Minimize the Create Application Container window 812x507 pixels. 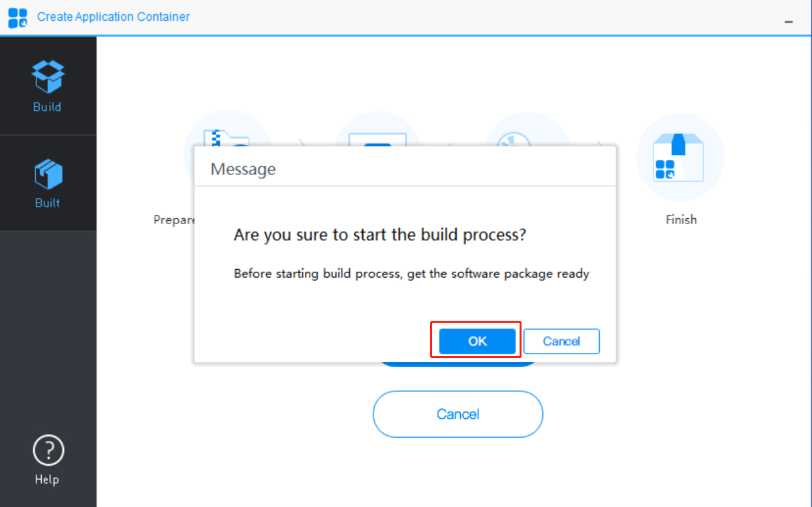point(789,22)
